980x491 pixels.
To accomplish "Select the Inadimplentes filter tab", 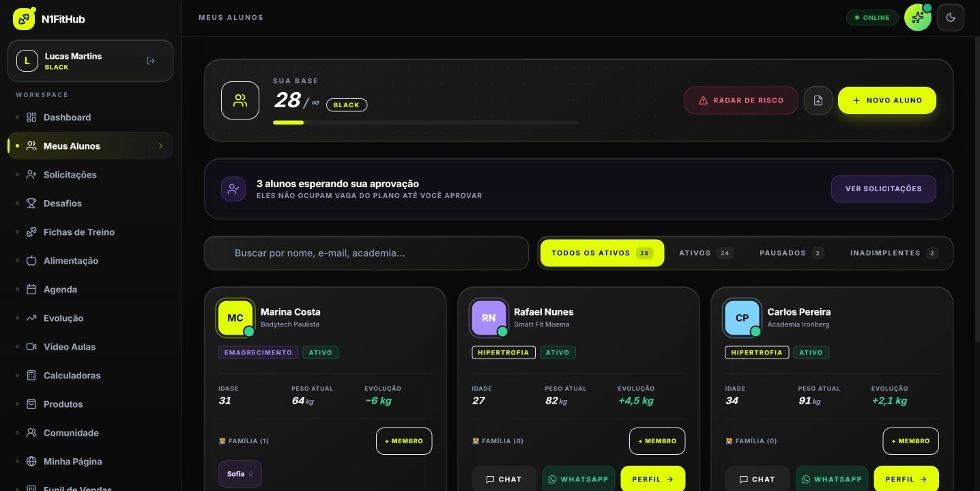I will (x=894, y=253).
